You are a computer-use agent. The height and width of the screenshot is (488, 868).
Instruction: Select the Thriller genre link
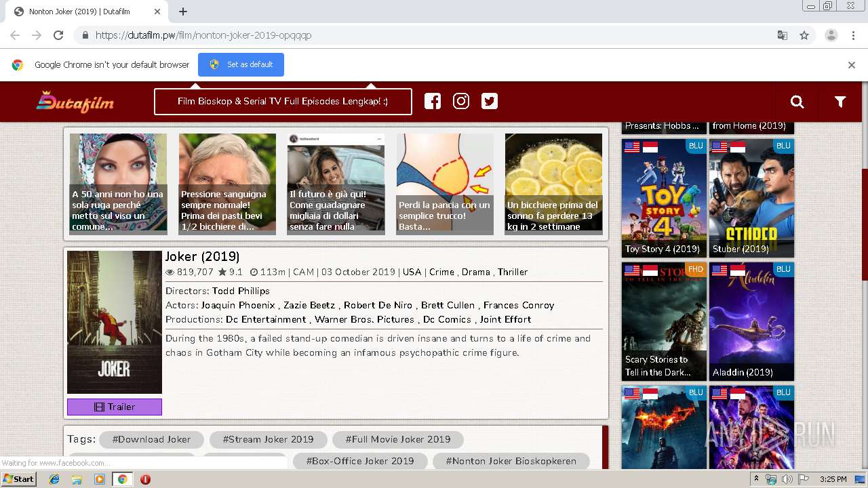coord(513,272)
